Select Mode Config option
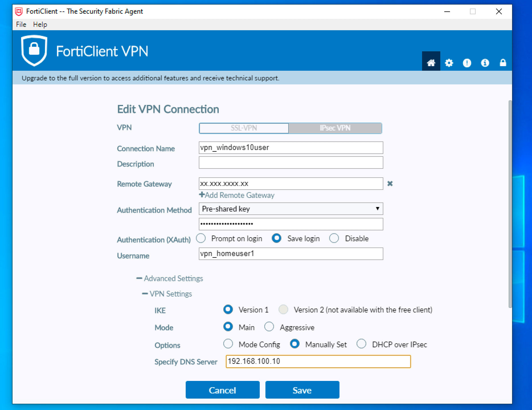This screenshot has height=410, width=532. [228, 344]
